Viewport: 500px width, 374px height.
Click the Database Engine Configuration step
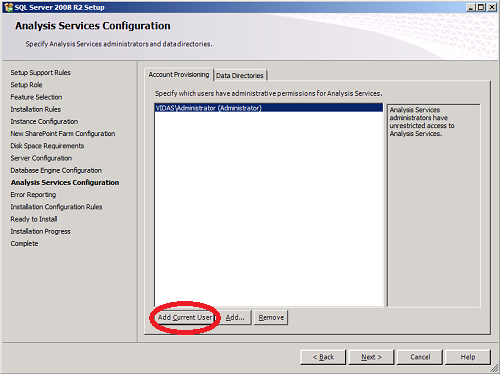(56, 170)
